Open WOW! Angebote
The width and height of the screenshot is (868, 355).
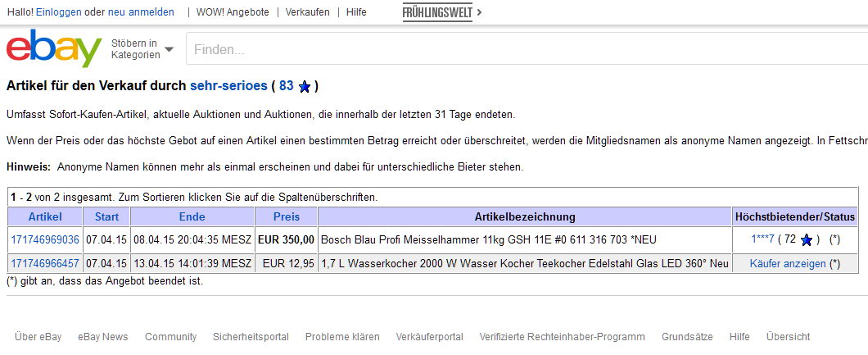233,12
